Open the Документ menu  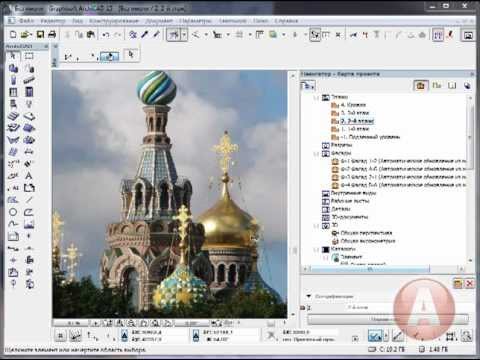(159, 21)
